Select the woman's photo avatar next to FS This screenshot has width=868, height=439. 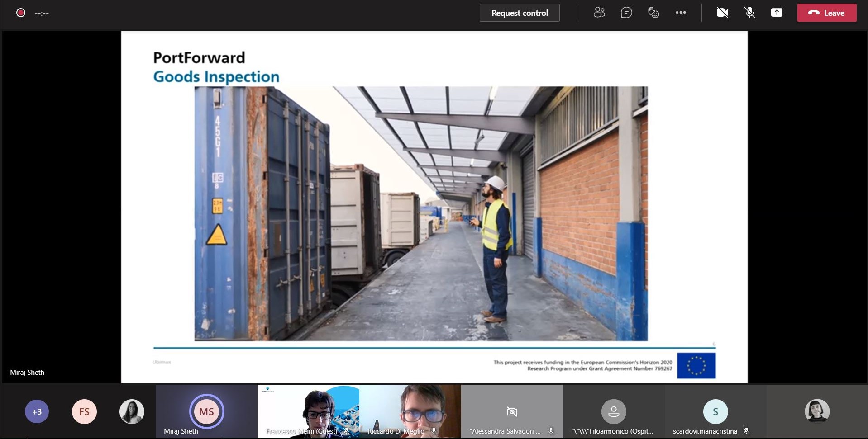click(132, 411)
